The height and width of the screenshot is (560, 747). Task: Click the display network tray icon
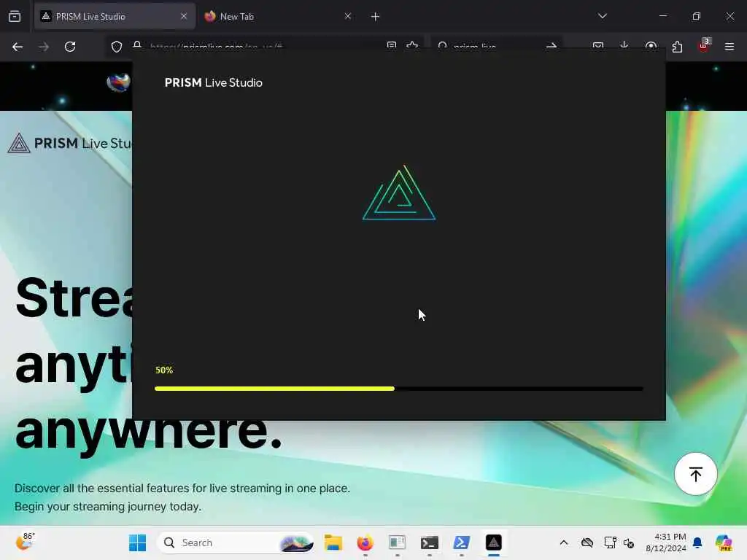611,542
